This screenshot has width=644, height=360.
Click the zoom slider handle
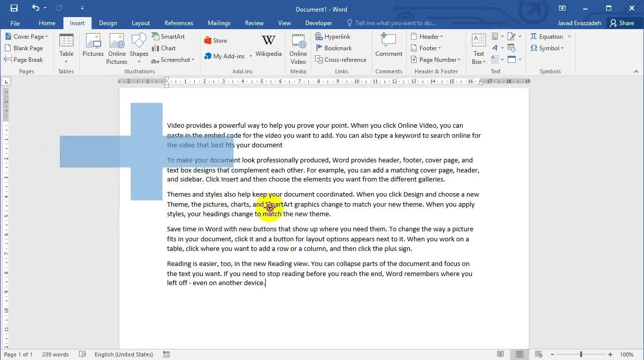click(x=581, y=354)
